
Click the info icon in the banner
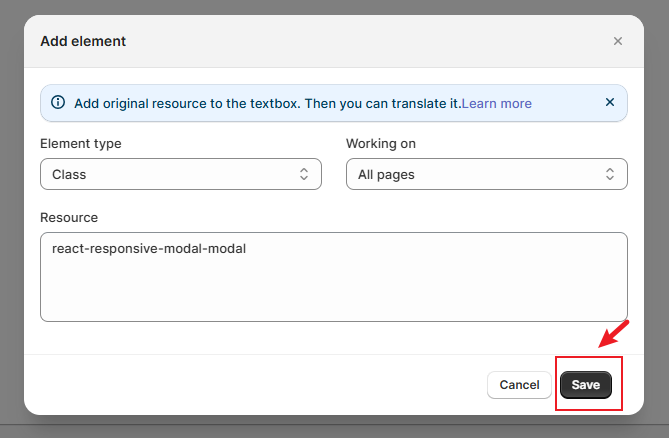coord(58,102)
